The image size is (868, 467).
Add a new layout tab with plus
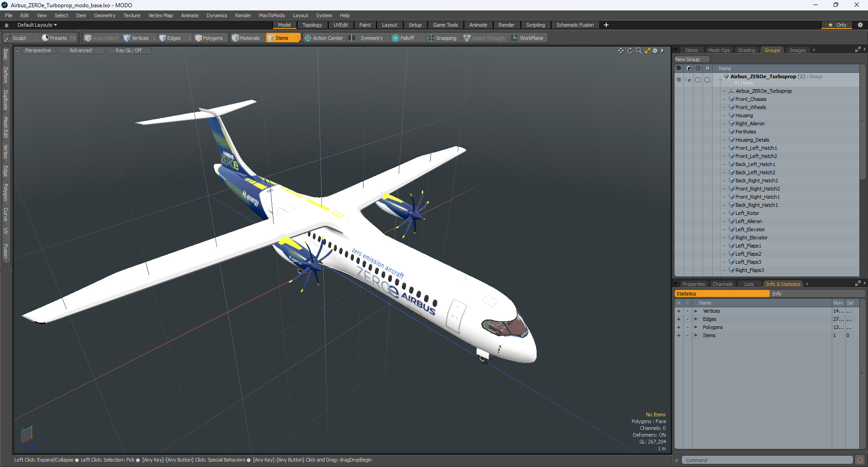tap(606, 25)
